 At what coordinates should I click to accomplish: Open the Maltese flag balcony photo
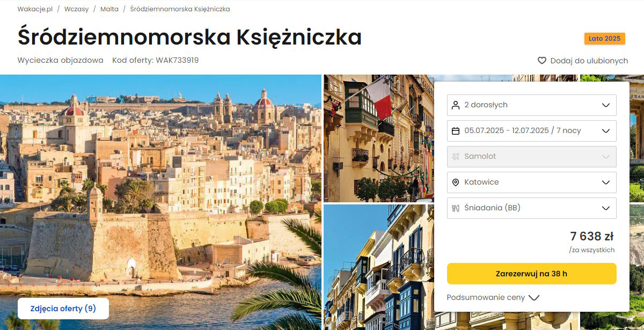click(x=378, y=138)
